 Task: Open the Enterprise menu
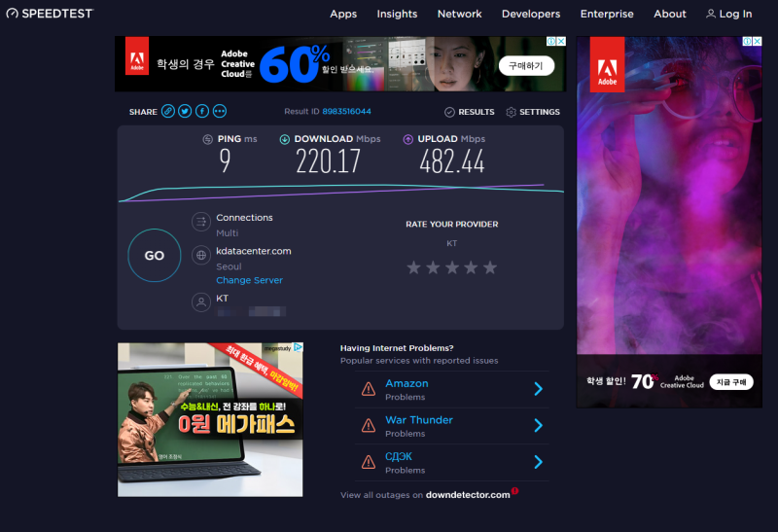click(607, 14)
